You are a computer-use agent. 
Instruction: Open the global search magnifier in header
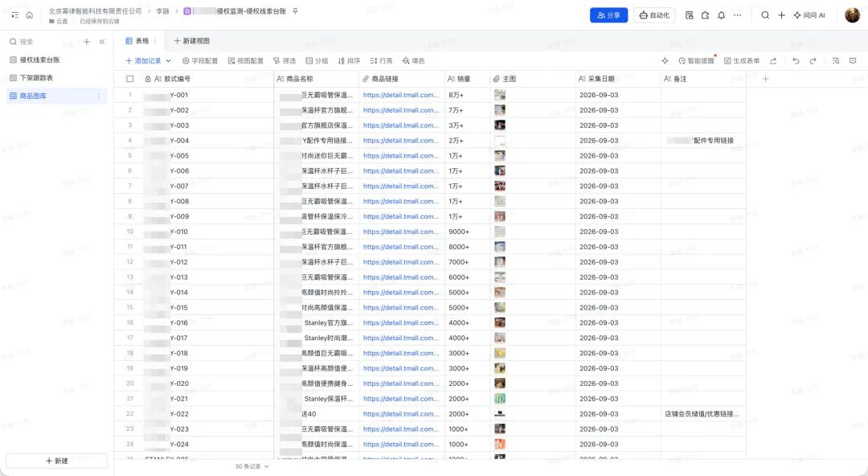tap(765, 15)
